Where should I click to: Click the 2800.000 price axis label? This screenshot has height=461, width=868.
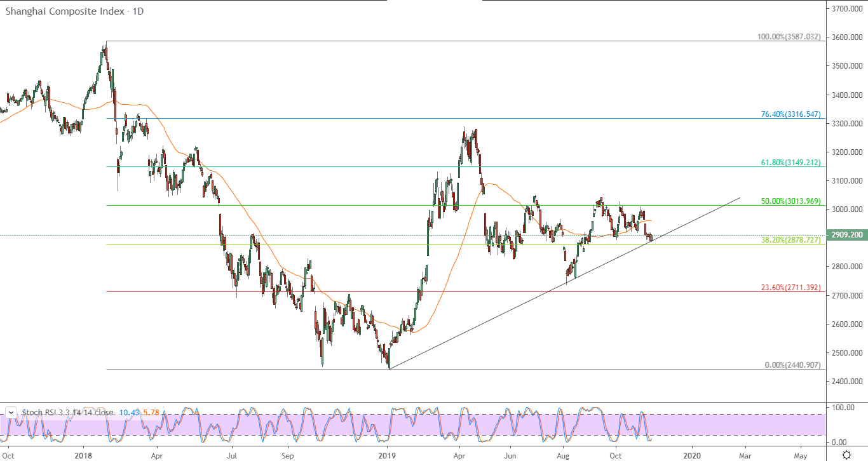pos(847,267)
